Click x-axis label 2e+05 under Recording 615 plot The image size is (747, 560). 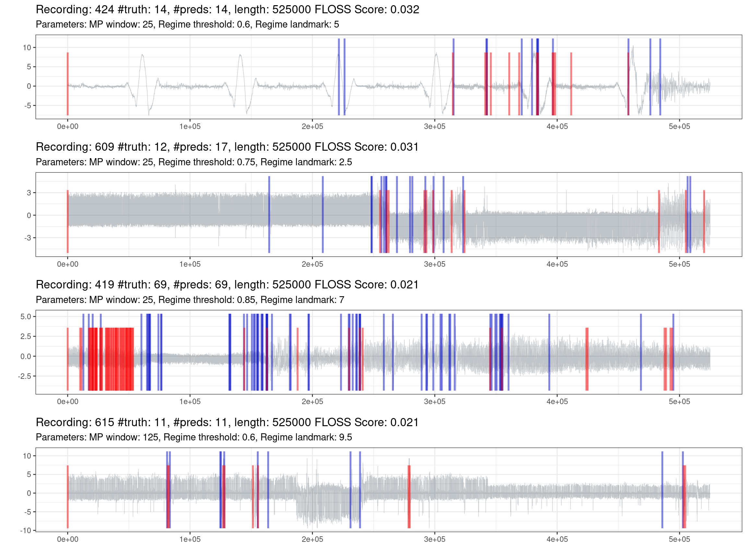click(x=312, y=539)
